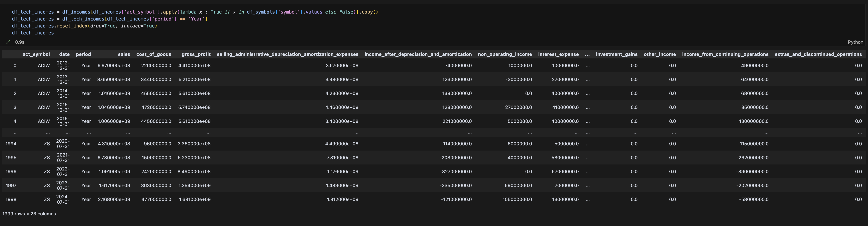Click the last code line df_tech_incomes
The width and height of the screenshot is (868, 226).
pos(33,33)
